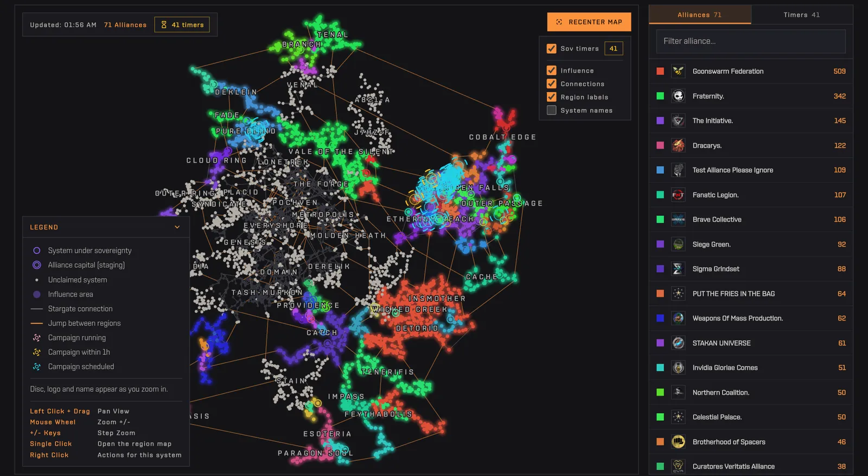Hide Region labels via checkbox
868x476 pixels.
[x=552, y=97]
